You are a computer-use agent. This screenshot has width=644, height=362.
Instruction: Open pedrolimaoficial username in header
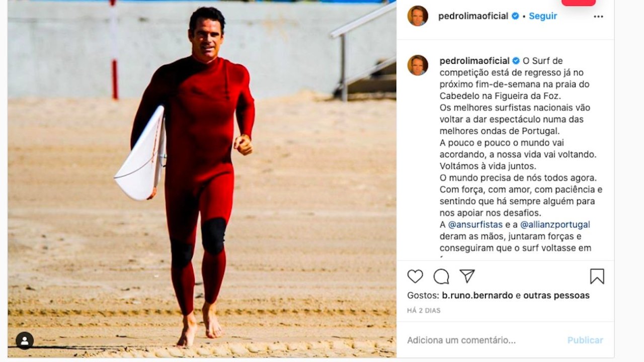point(473,16)
